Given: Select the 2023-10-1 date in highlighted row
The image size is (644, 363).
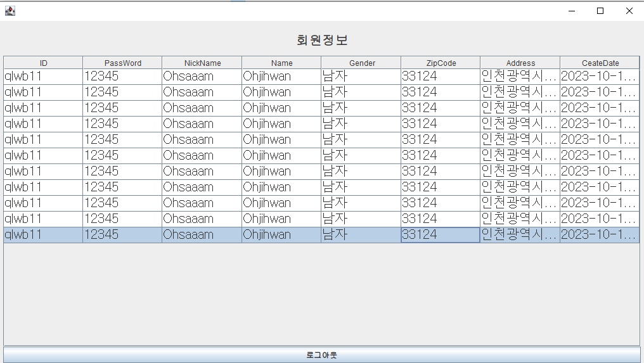Looking at the screenshot, I should 600,235.
